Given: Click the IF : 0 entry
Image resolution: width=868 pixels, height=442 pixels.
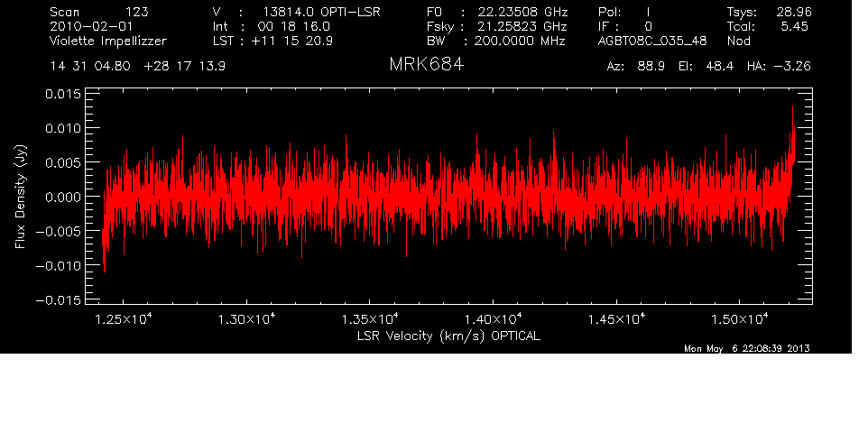Looking at the screenshot, I should pyautogui.click(x=625, y=26).
